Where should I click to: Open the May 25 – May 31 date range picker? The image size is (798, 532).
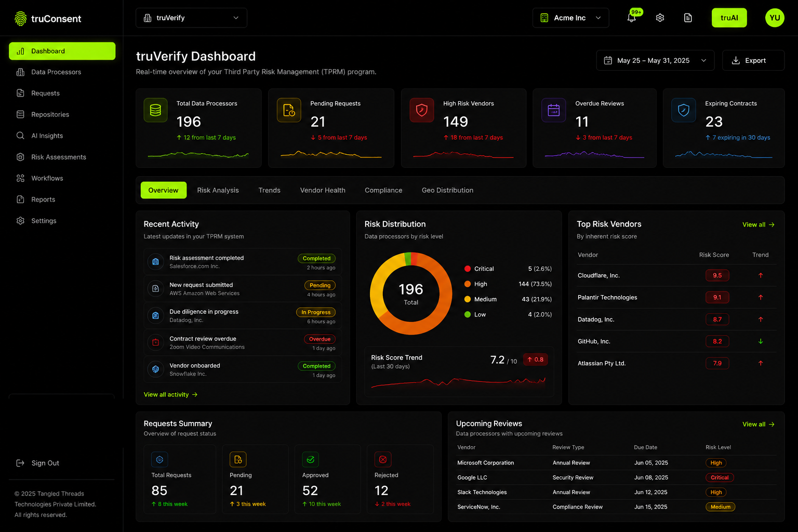pos(655,60)
